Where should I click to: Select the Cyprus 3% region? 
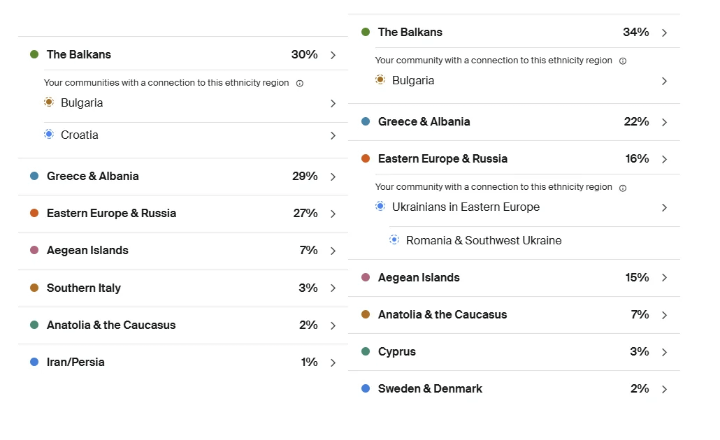[514, 352]
